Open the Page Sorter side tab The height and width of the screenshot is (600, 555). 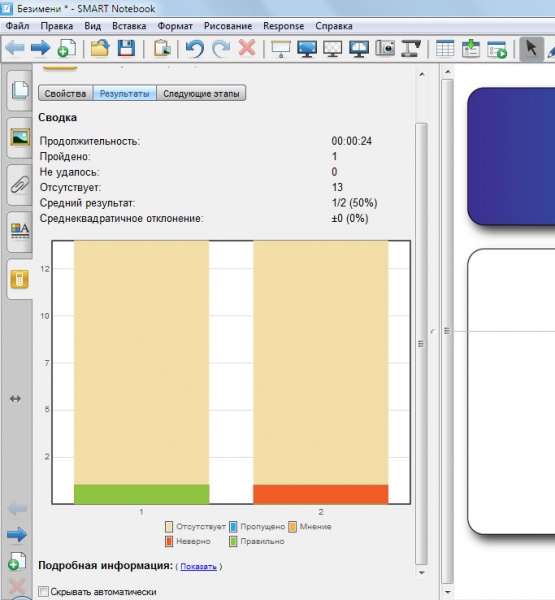pyautogui.click(x=20, y=90)
